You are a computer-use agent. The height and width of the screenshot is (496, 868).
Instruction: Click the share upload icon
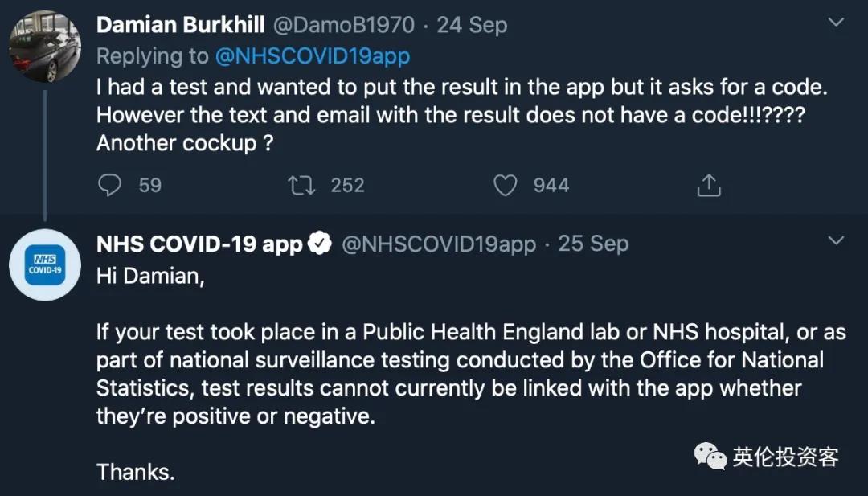pyautogui.click(x=708, y=186)
